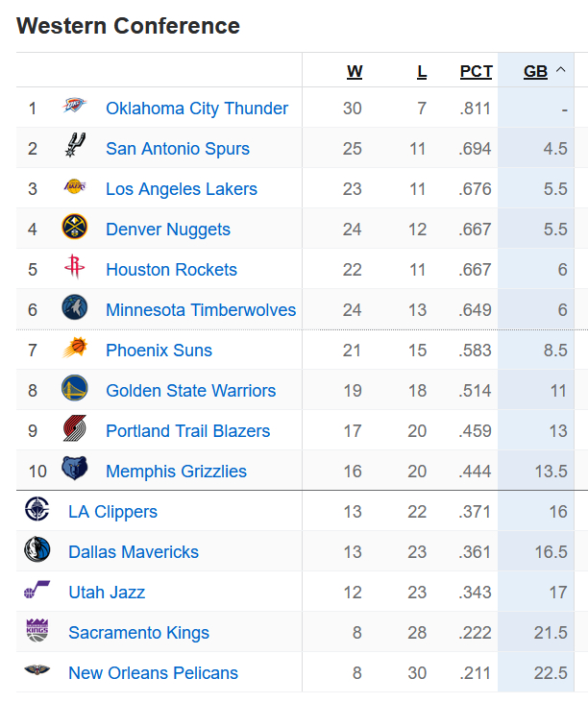Sort standings by the L column
The image size is (588, 703).
[x=421, y=71]
